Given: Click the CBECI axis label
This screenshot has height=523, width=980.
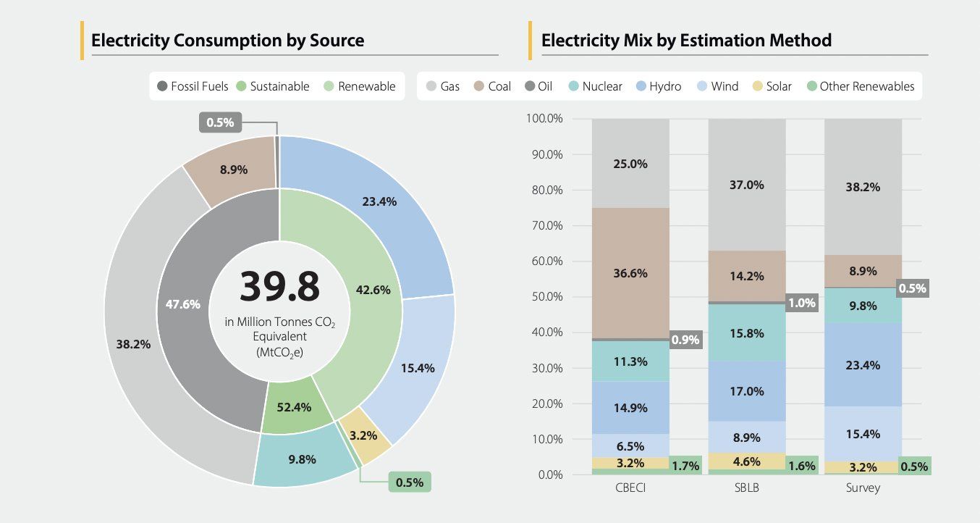Looking at the screenshot, I should tap(630, 488).
